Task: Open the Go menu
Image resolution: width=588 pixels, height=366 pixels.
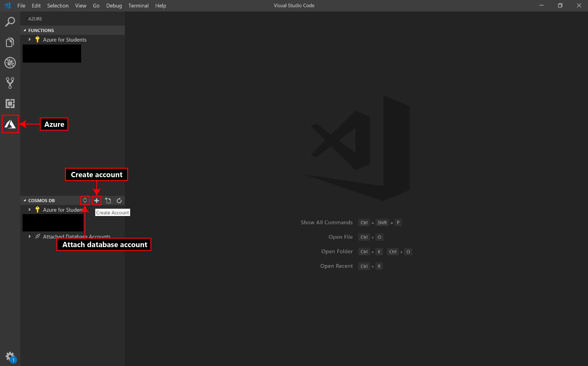Action: pyautogui.click(x=96, y=6)
